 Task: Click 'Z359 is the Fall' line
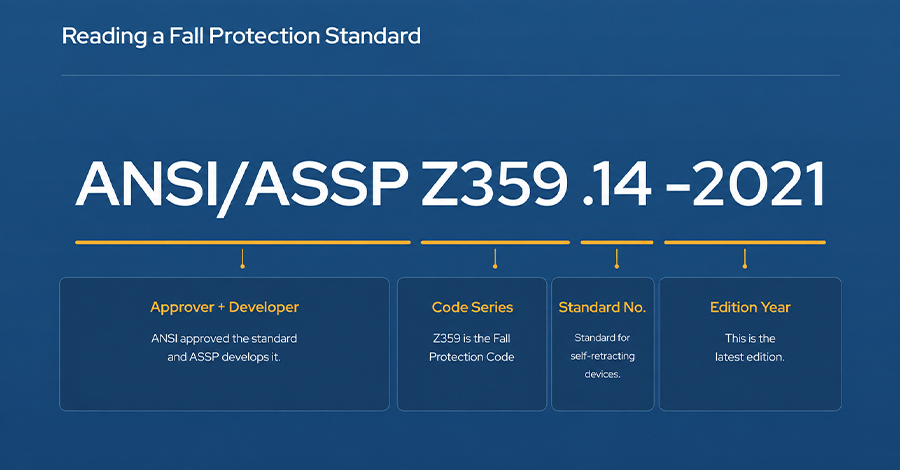[x=471, y=339]
